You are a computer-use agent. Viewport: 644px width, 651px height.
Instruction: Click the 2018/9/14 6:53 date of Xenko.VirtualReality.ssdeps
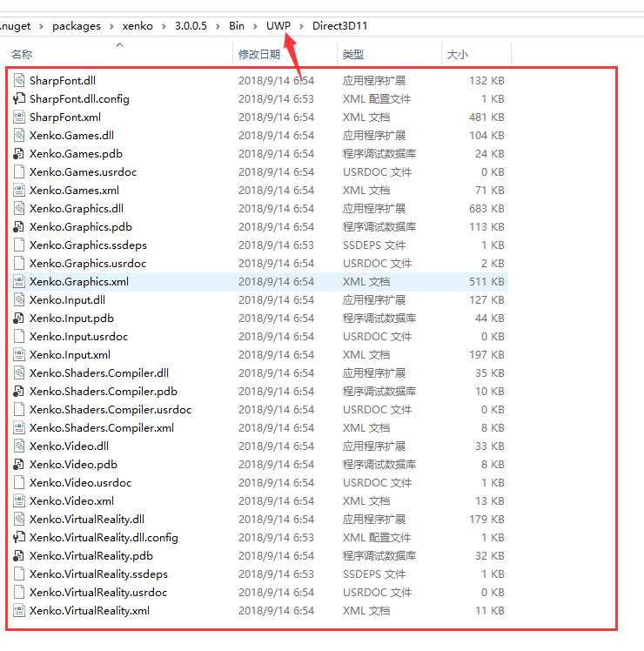[x=276, y=574]
